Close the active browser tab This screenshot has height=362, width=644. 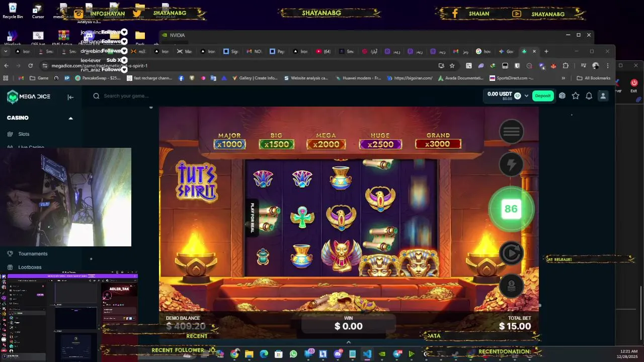[534, 51]
